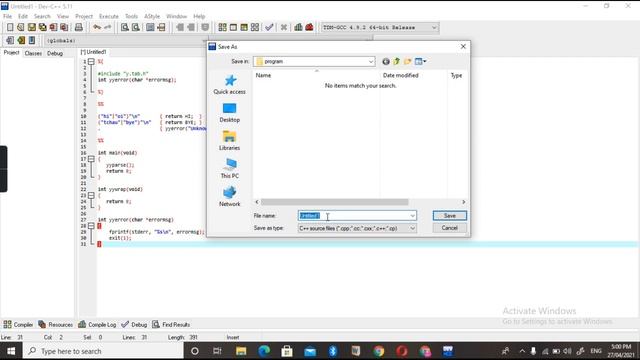Image resolution: width=640 pixels, height=360 pixels.
Task: Click the New file toolbar icon
Action: tap(10, 27)
